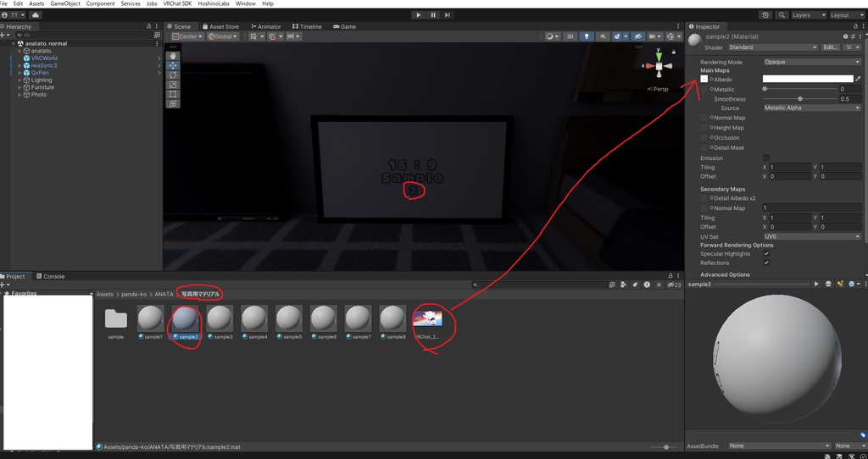Select the Move tool in Scene toolbar
Screen dimensions: 868x459
pyautogui.click(x=173, y=65)
